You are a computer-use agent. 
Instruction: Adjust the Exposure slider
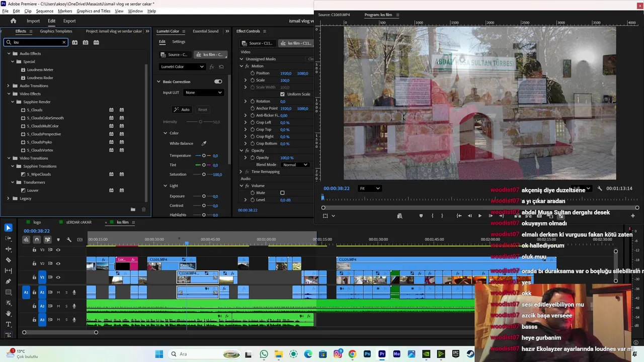(203, 196)
